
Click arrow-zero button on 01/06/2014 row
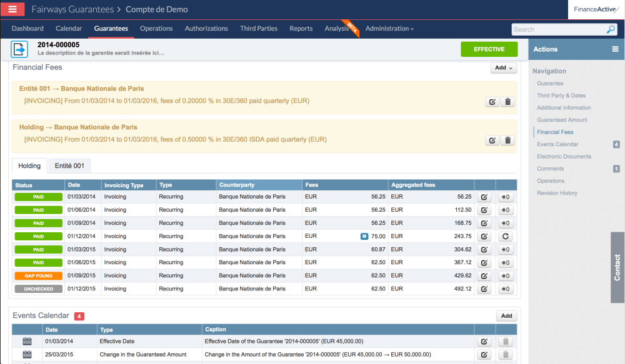click(x=506, y=210)
